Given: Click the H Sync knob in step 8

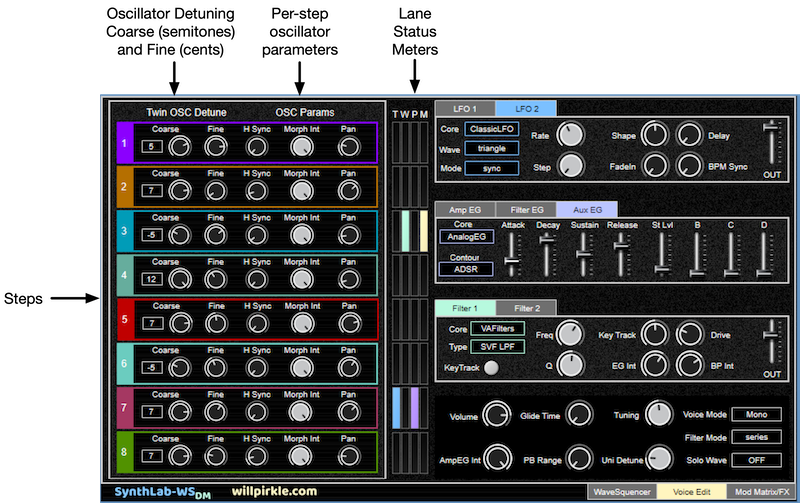Looking at the screenshot, I should [x=256, y=457].
